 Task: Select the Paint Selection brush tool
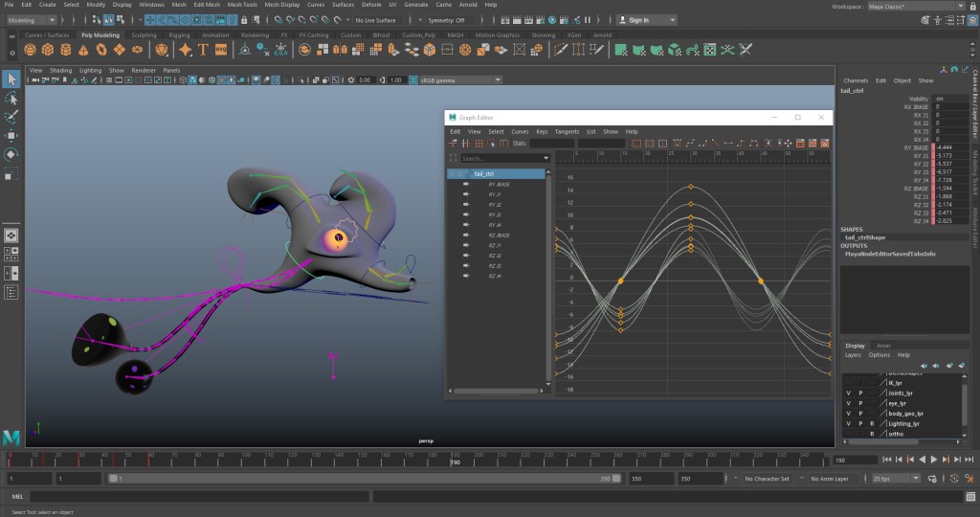tap(11, 117)
